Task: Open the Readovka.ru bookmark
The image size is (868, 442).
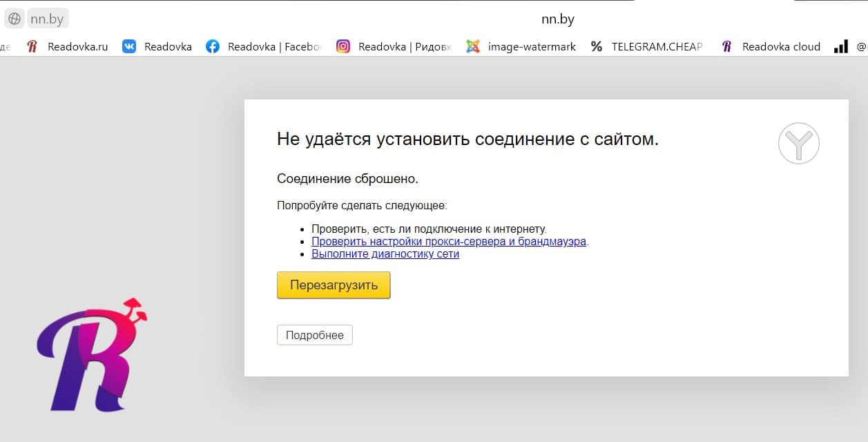Action: point(67,47)
